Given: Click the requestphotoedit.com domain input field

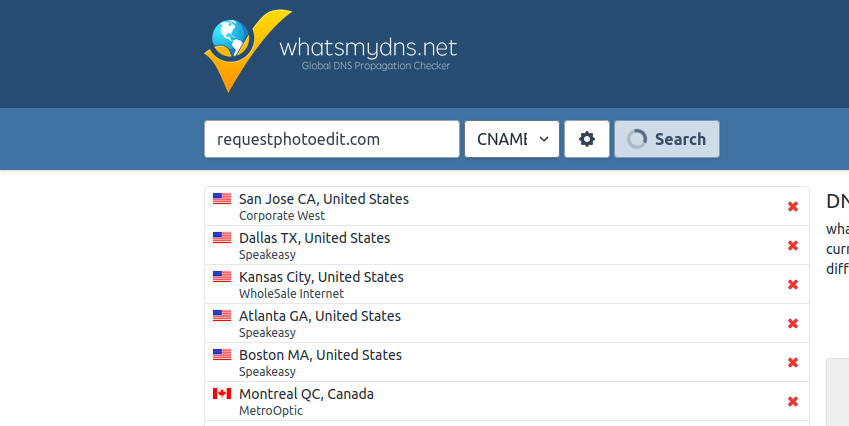Looking at the screenshot, I should [332, 139].
